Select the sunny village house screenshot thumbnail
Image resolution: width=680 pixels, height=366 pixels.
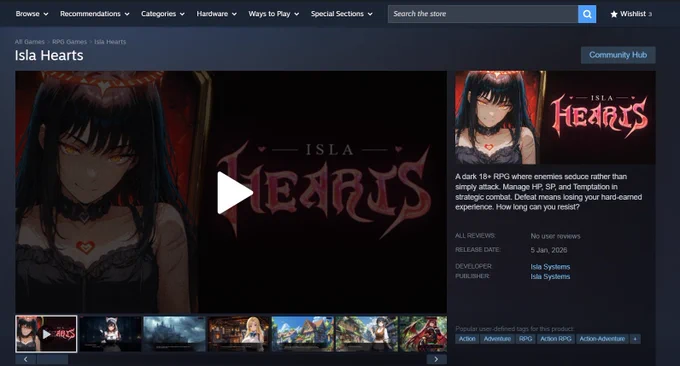point(302,334)
